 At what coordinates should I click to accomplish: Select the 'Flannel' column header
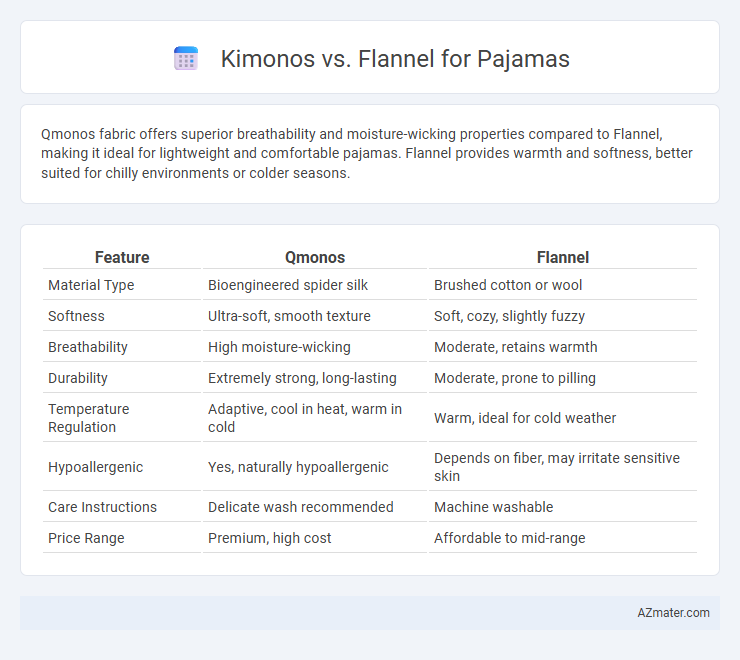[563, 257]
